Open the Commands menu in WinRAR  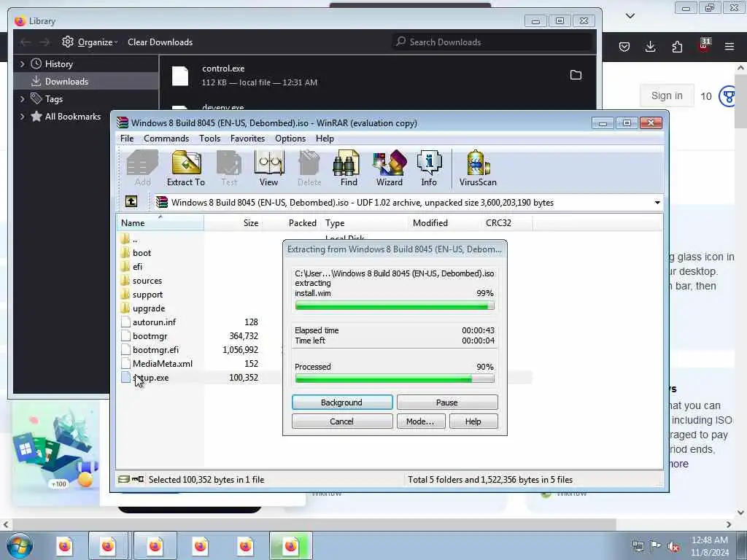[166, 139]
